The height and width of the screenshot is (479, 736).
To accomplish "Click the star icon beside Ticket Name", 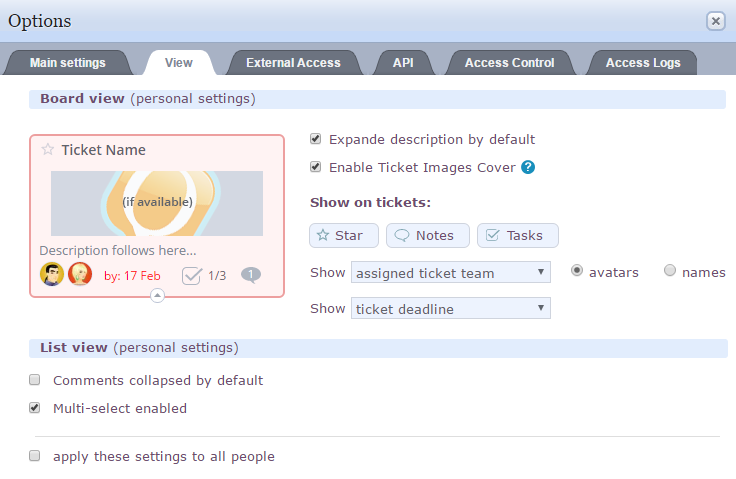I will (x=47, y=150).
